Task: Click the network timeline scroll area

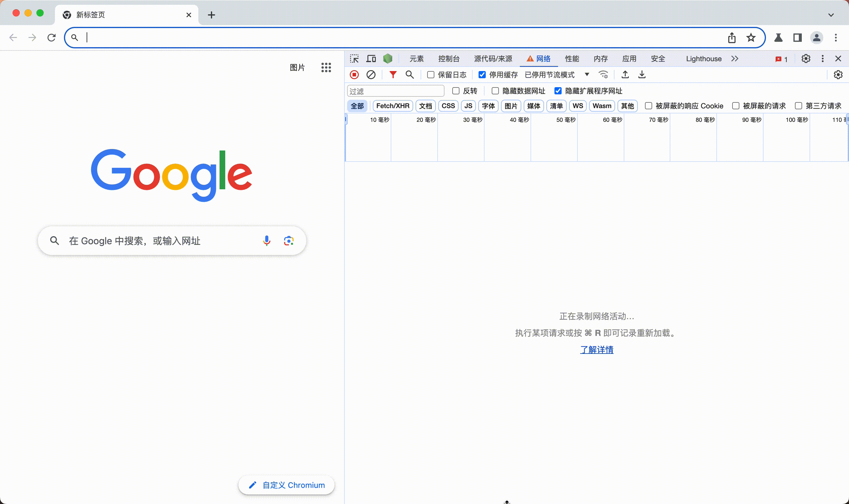Action: pos(596,137)
